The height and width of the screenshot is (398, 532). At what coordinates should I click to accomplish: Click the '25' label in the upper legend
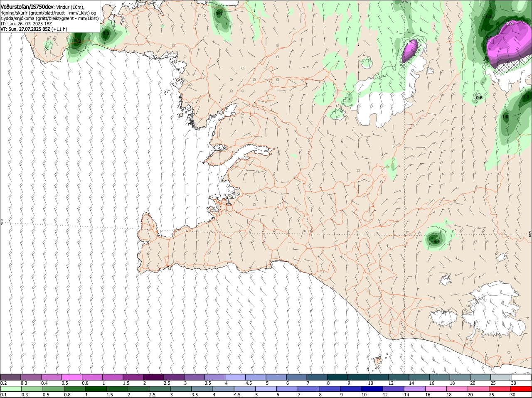pos(493,383)
